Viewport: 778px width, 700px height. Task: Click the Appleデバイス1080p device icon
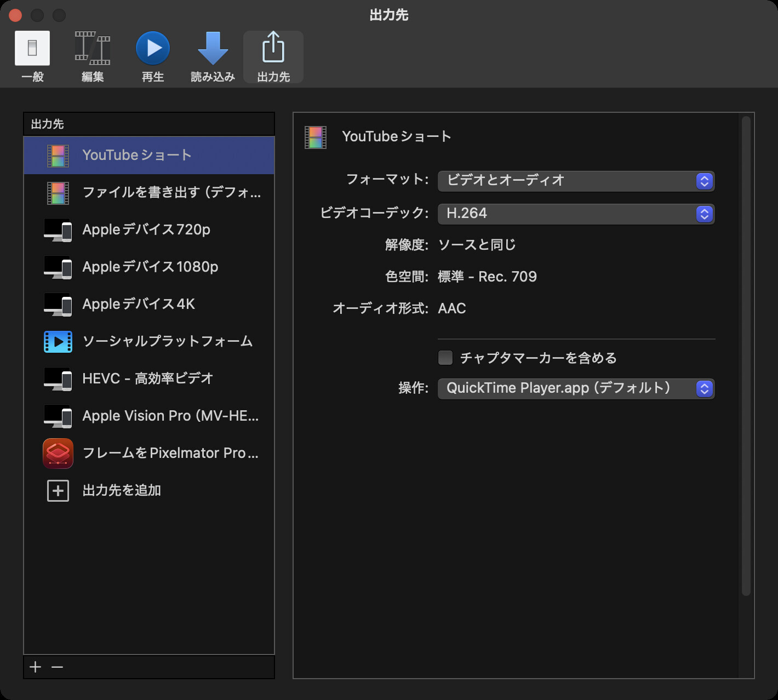(58, 267)
